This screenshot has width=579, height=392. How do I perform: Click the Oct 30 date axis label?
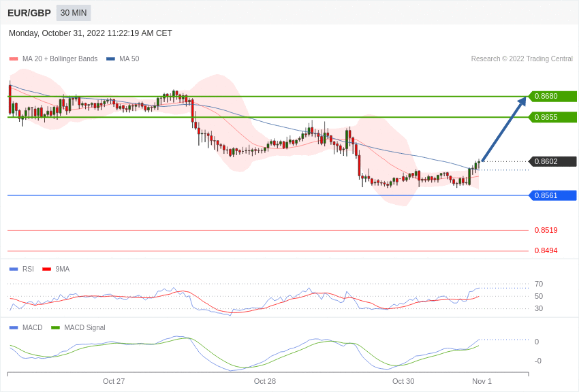403,381
